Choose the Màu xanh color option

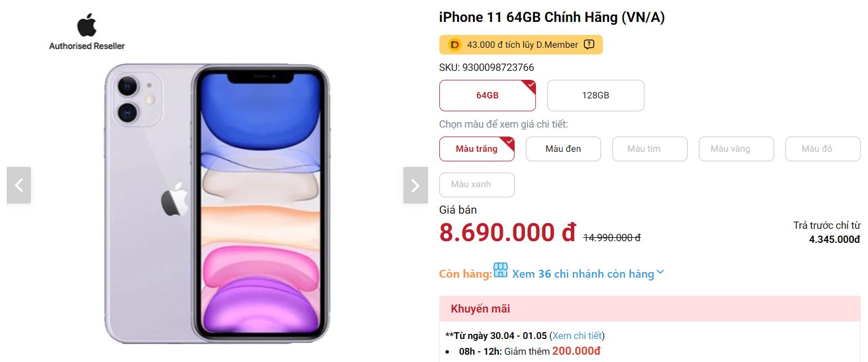477,185
